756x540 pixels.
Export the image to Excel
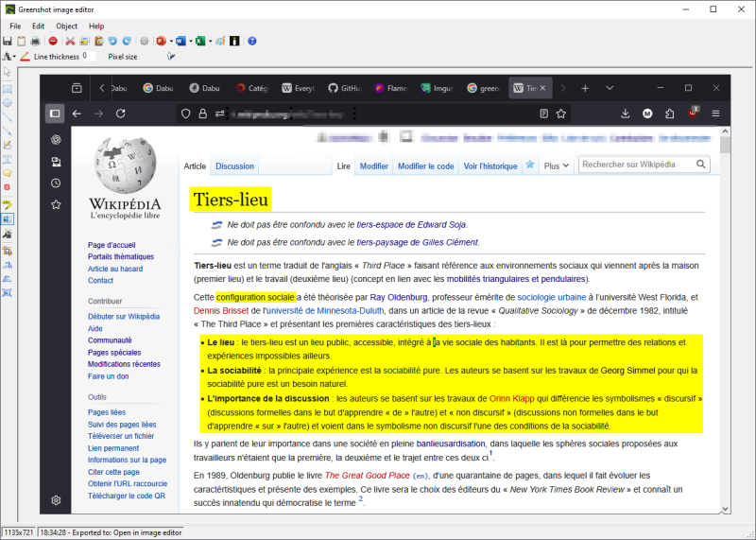tap(200, 41)
